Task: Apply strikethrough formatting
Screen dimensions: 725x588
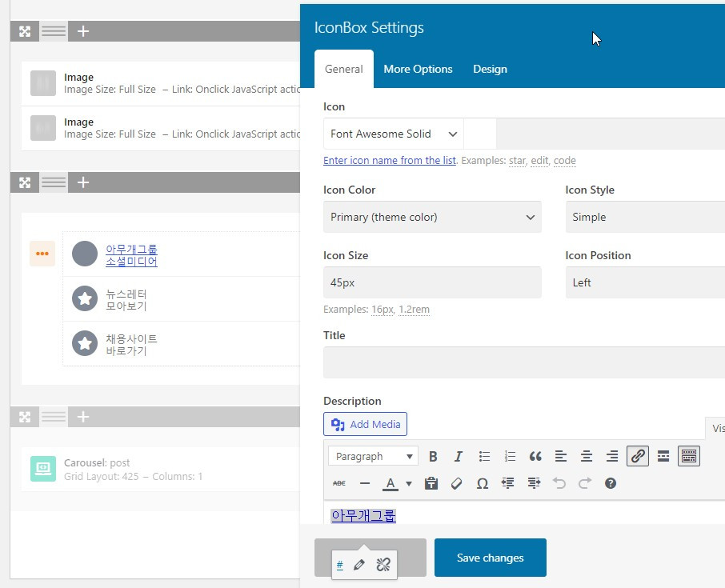Action: pyautogui.click(x=339, y=483)
